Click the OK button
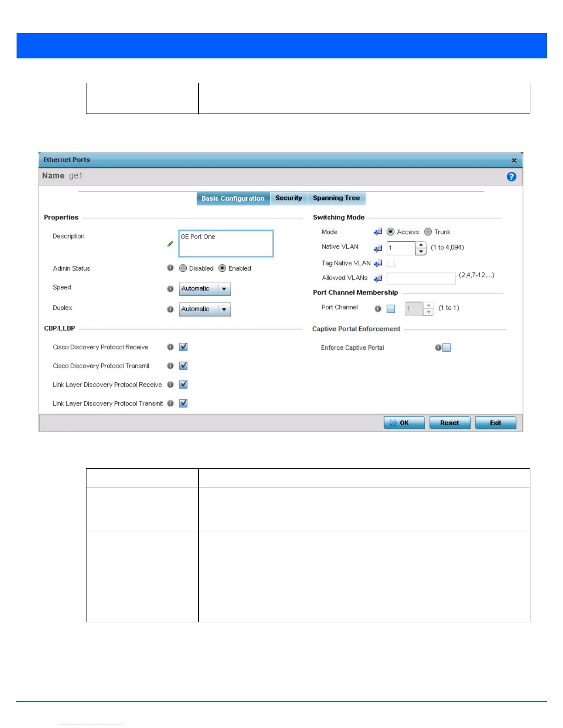The height and width of the screenshot is (728, 563). [404, 423]
